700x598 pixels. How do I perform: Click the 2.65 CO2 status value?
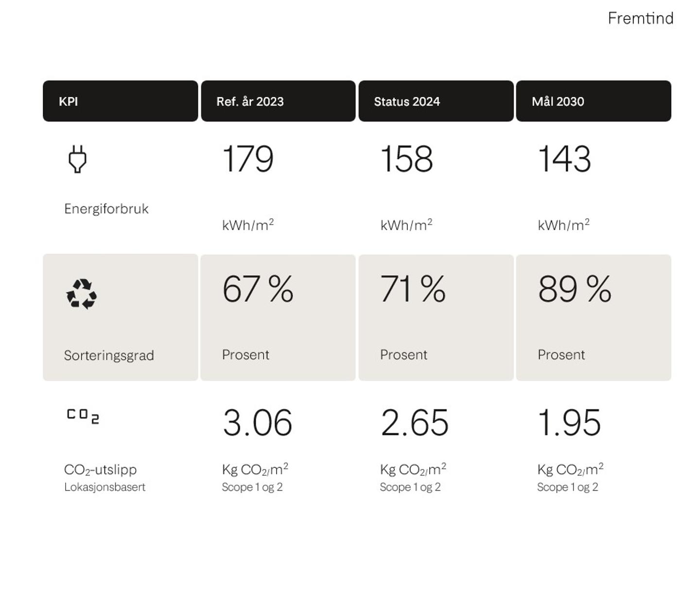pos(415,423)
